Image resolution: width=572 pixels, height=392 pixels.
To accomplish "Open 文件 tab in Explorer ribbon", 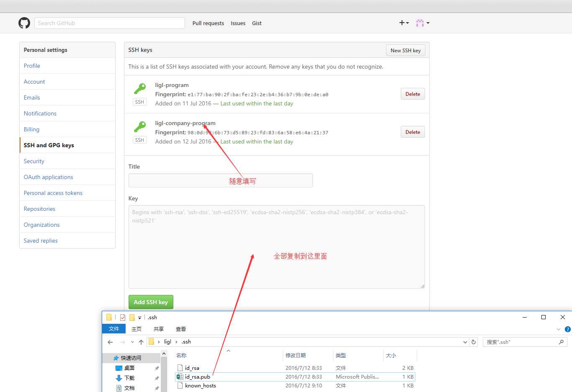I will (x=114, y=329).
